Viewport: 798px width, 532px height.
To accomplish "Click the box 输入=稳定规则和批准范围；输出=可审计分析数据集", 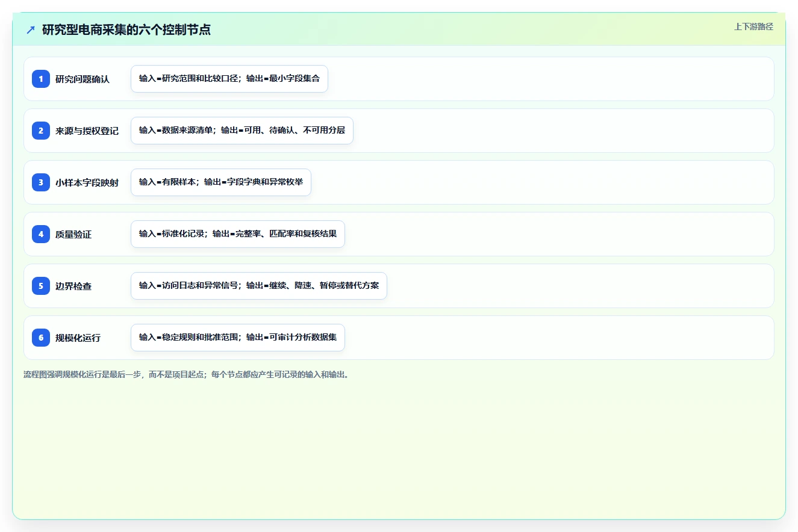I will [238, 338].
